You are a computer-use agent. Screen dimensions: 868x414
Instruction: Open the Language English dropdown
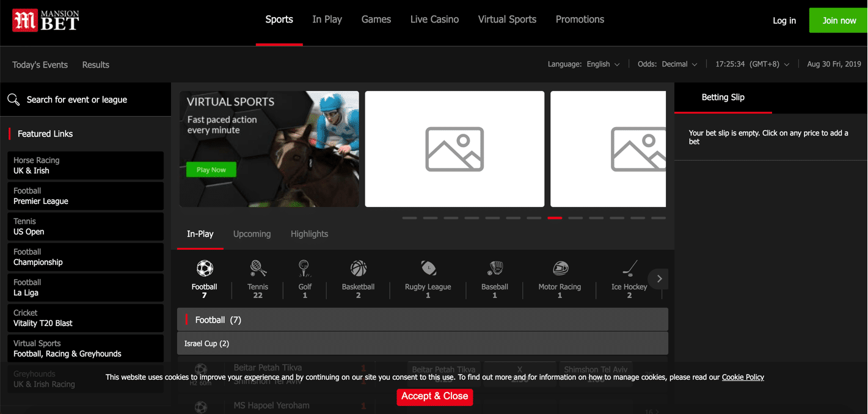(603, 64)
